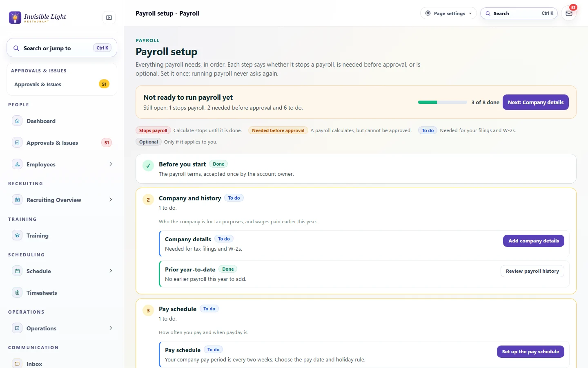The image size is (588, 368).
Task: Click the Schedule calendar icon
Action: [17, 271]
